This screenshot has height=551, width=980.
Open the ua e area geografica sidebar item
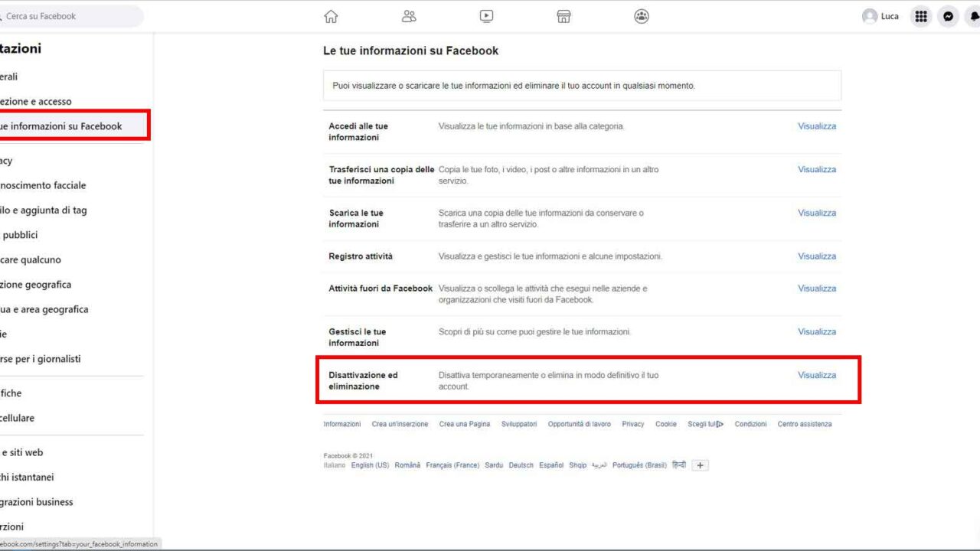(x=44, y=309)
